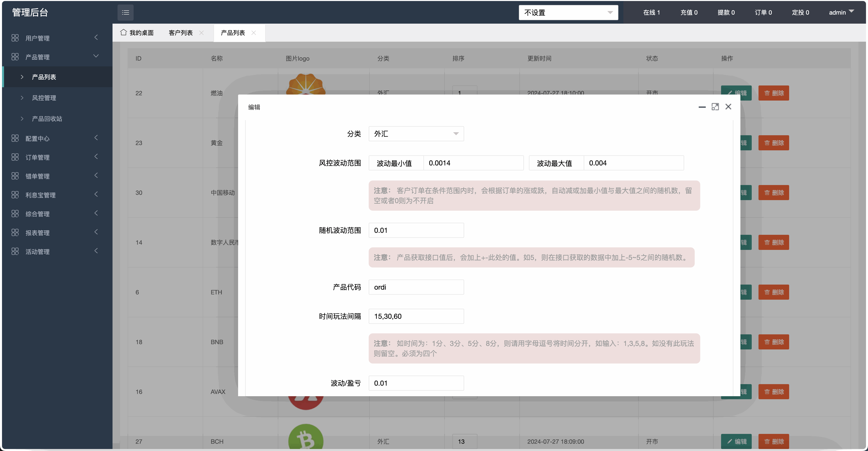The height and width of the screenshot is (451, 868).
Task: Maximize the 编辑 dialog
Action: click(x=715, y=107)
